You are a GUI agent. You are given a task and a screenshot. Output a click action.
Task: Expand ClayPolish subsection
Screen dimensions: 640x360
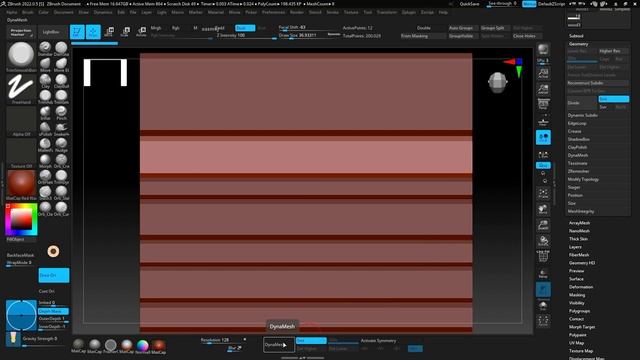click(x=577, y=147)
